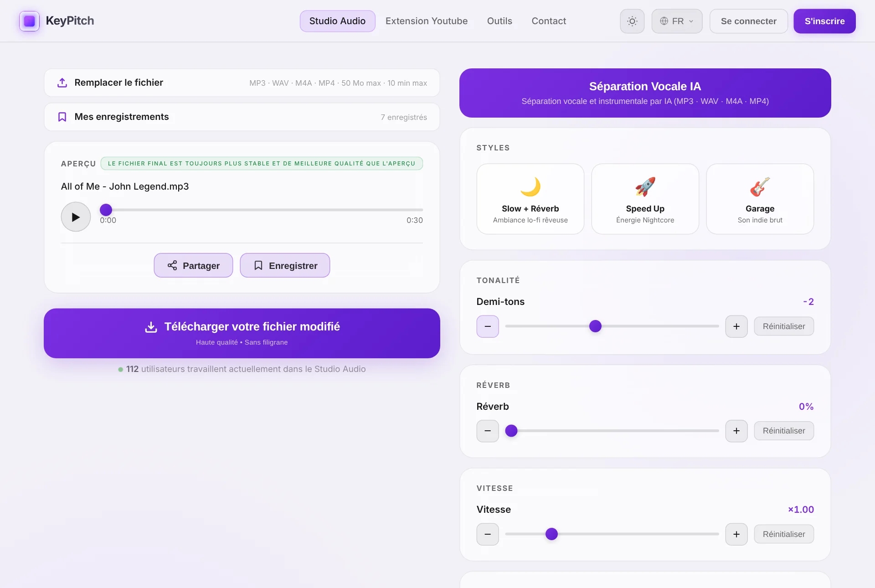Click the upload icon beside Remplacer le fichier
The width and height of the screenshot is (875, 588).
(62, 83)
